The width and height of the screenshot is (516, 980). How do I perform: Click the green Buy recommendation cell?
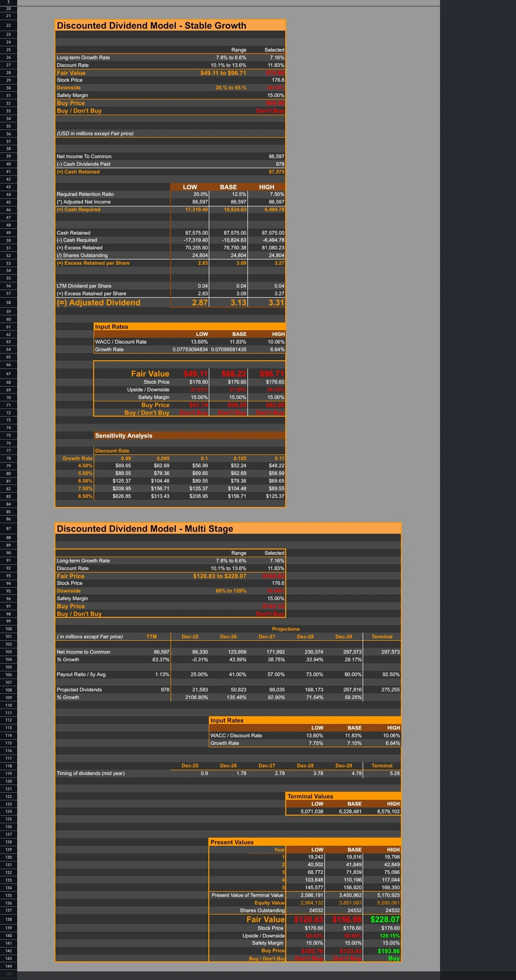[x=393, y=958]
